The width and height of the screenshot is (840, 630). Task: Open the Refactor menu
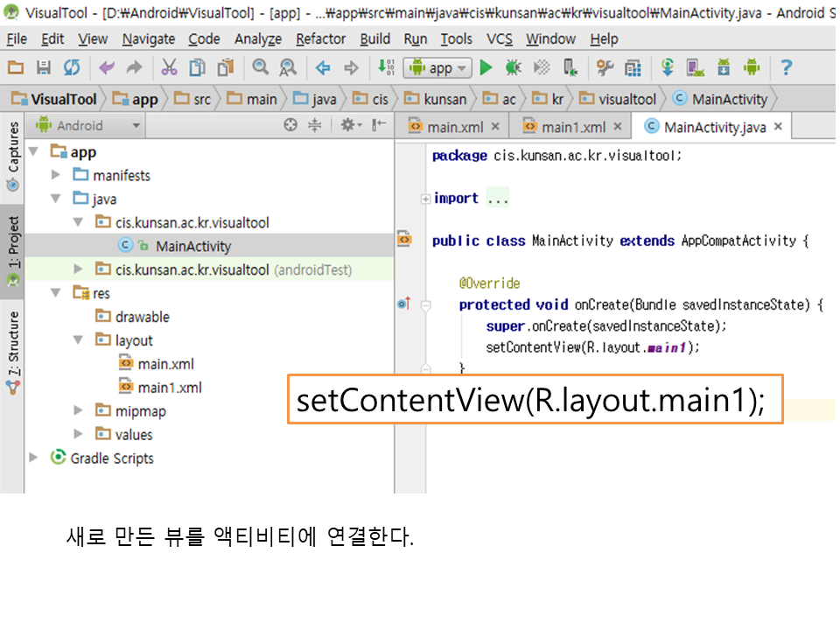pos(320,39)
